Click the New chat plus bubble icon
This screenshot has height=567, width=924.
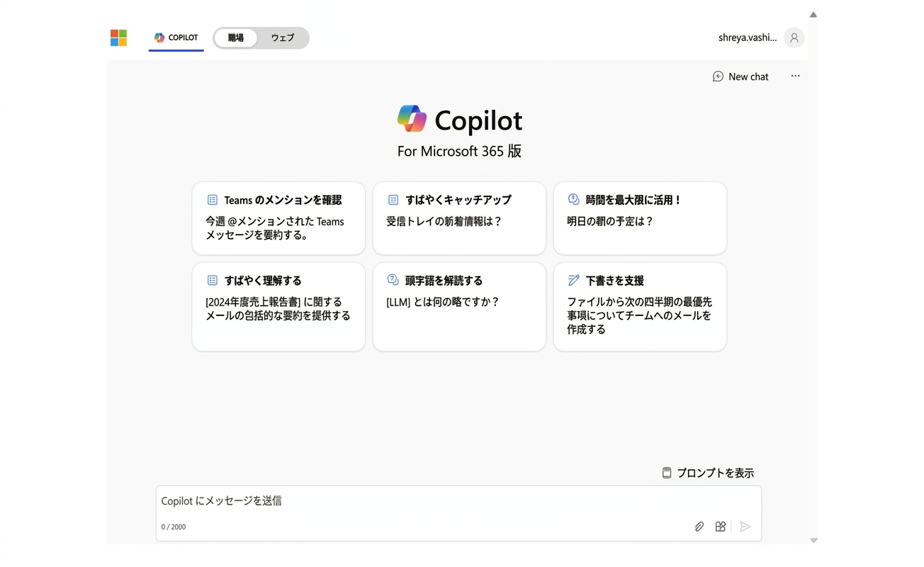click(718, 77)
